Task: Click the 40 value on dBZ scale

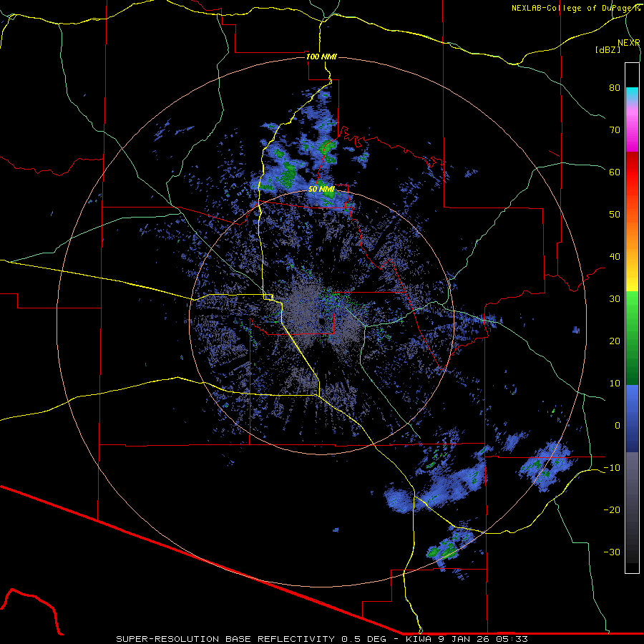Action: (615, 257)
